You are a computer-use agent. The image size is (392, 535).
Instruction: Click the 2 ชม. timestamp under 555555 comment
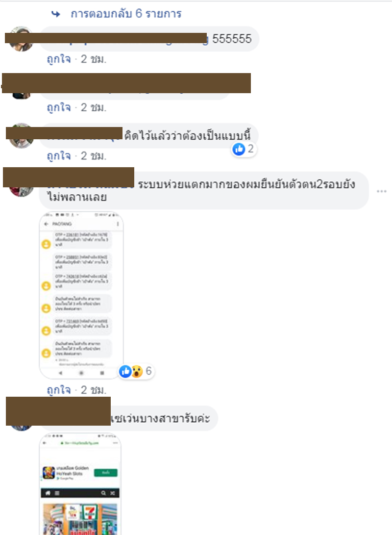tap(94, 59)
